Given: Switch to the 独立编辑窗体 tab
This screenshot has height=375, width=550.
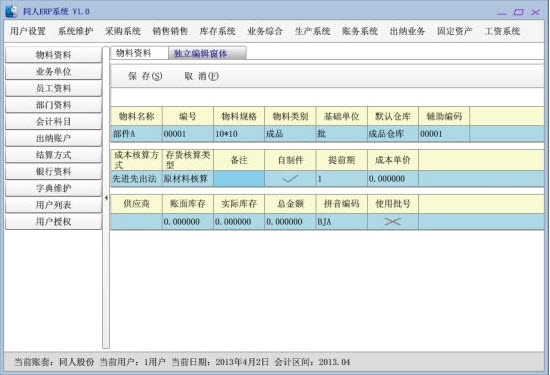Looking at the screenshot, I should click(207, 53).
